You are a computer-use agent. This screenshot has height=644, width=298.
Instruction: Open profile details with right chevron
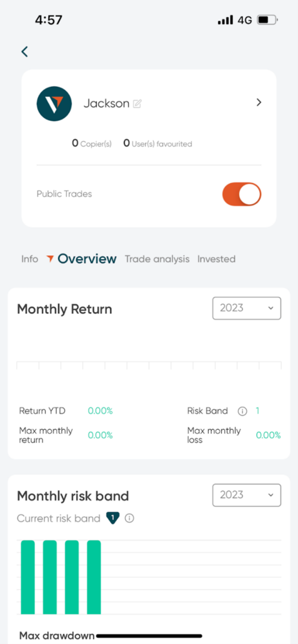click(x=258, y=103)
